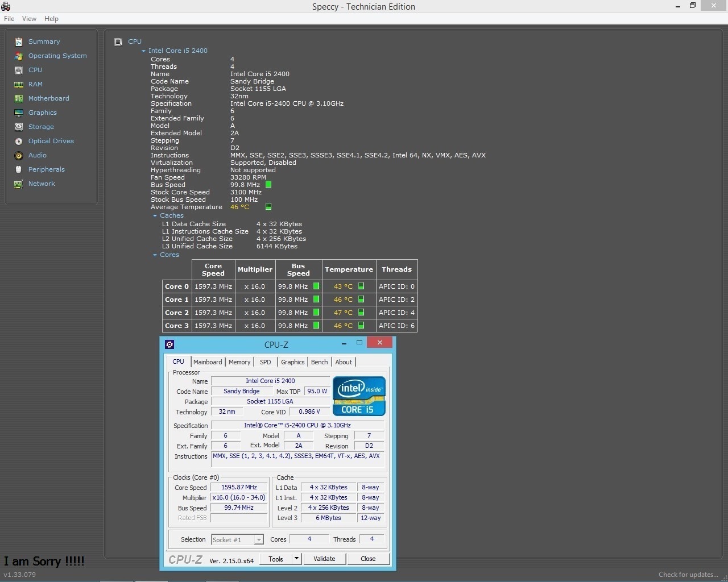
Task: Click the L3 Unified Cache Size value 6144 KBytes
Action: click(277, 246)
